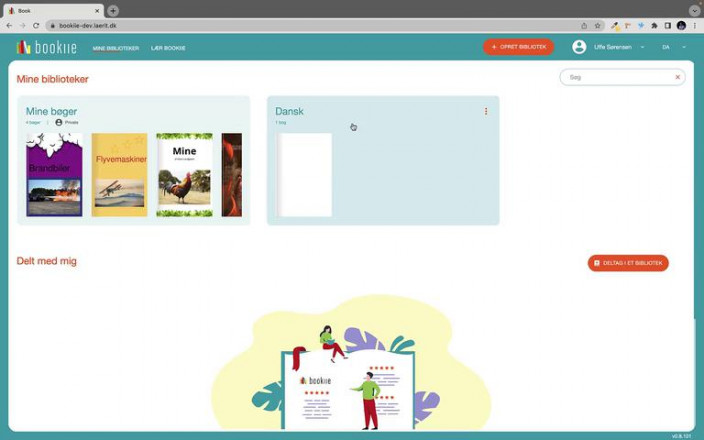The width and height of the screenshot is (704, 440).
Task: Expand the Uffe Sørensen user dropdown
Action: click(642, 47)
